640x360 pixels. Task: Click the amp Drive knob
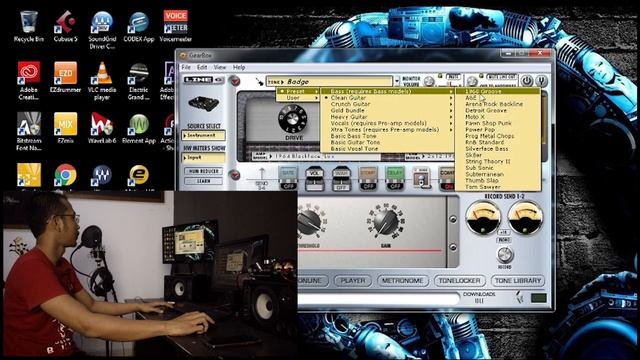[x=293, y=120]
